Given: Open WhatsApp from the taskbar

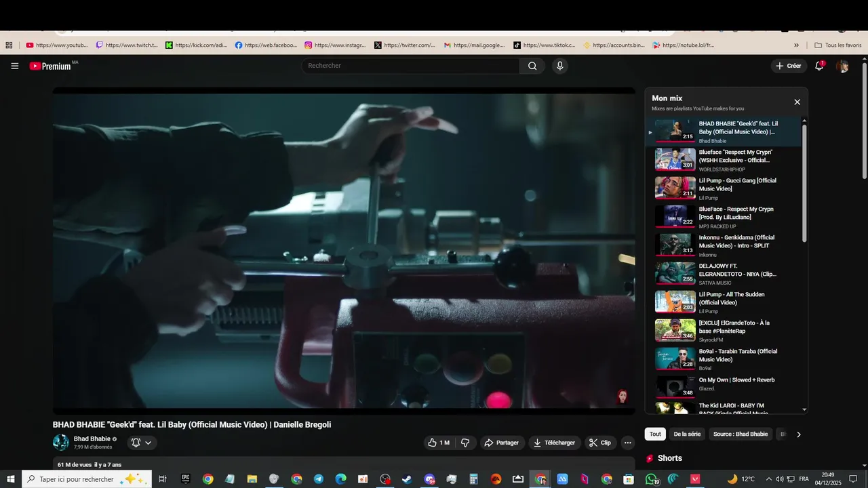Looking at the screenshot, I should (652, 479).
